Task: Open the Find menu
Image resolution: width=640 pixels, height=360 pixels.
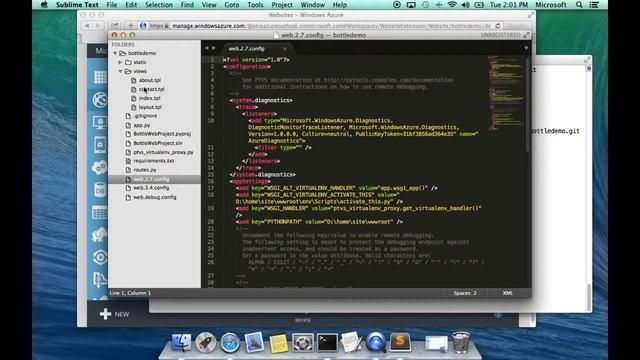Action: [x=187, y=5]
